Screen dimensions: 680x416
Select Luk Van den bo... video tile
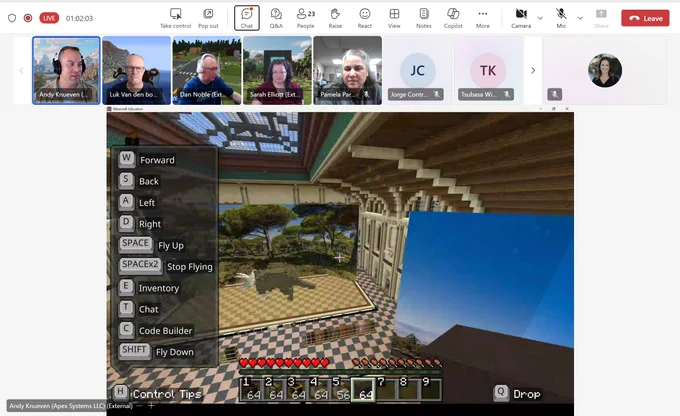137,70
